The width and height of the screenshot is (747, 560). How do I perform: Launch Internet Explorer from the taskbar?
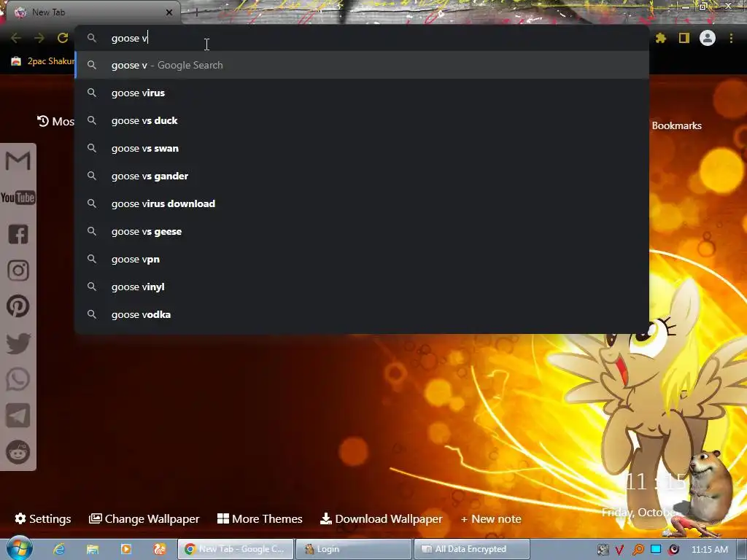click(59, 549)
